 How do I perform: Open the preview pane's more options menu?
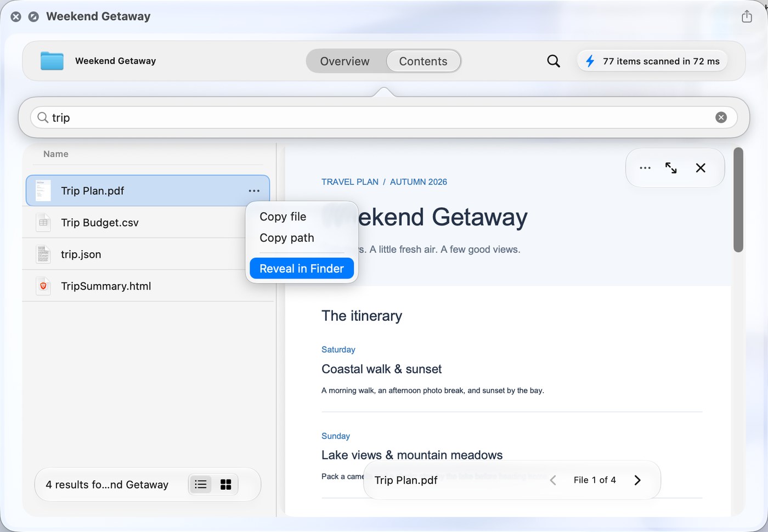[645, 168]
